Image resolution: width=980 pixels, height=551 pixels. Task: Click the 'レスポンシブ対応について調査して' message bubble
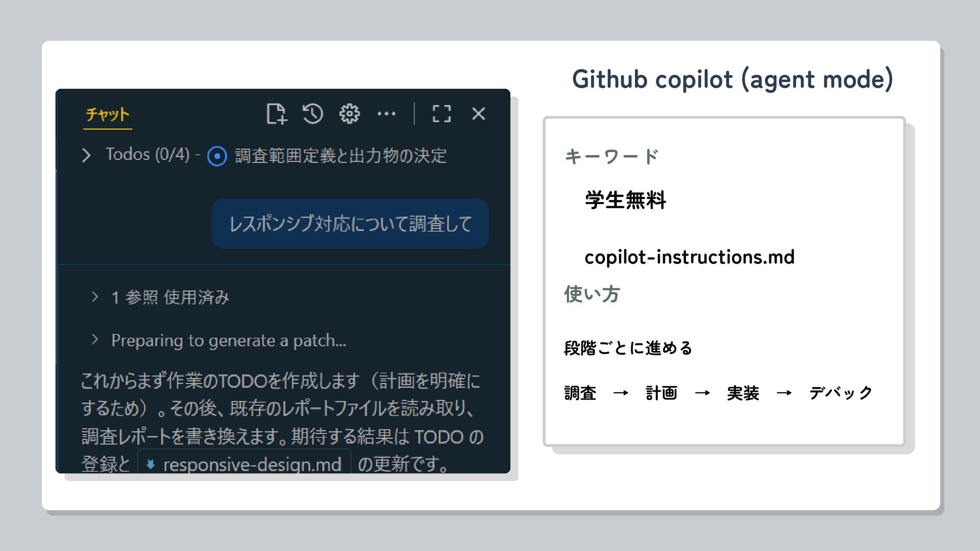pyautogui.click(x=350, y=224)
